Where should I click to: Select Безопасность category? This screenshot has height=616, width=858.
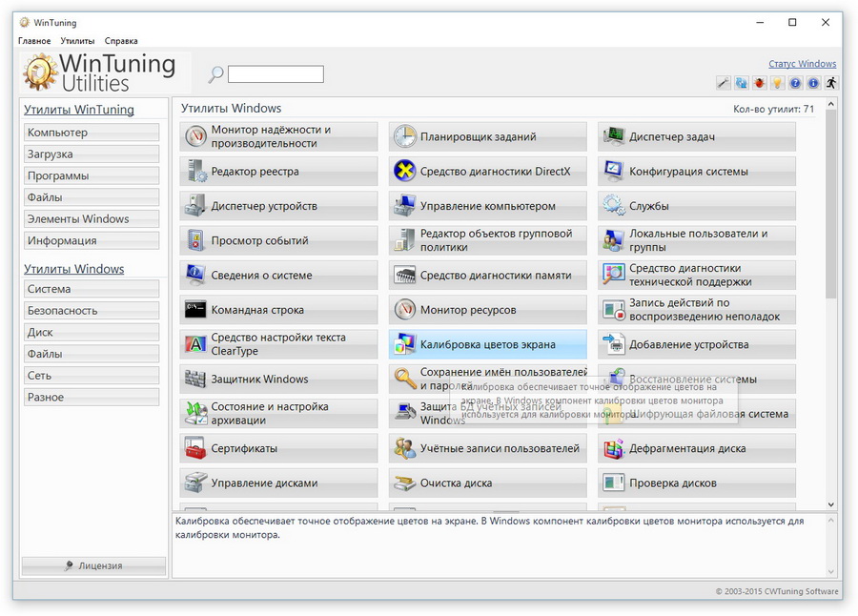(92, 311)
